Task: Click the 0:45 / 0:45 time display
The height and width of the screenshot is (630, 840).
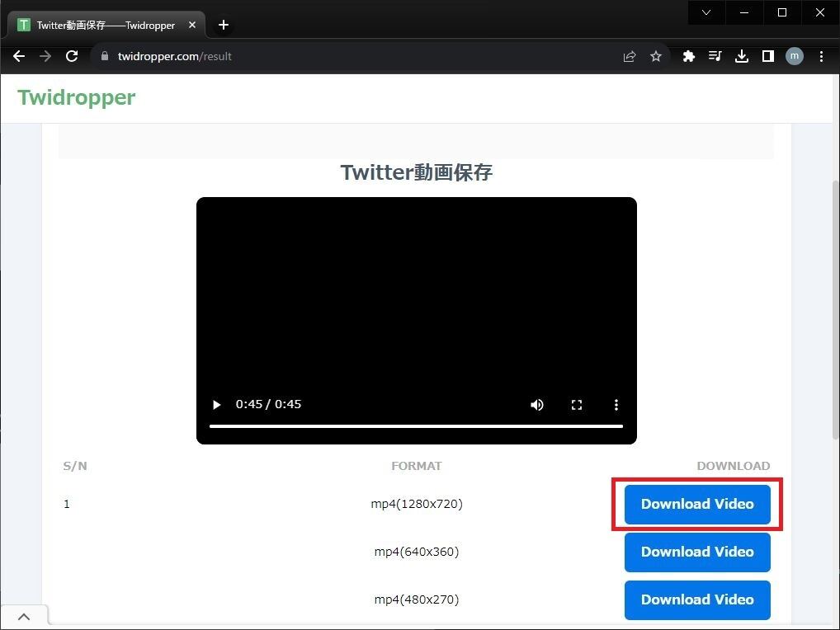Action: coord(268,404)
